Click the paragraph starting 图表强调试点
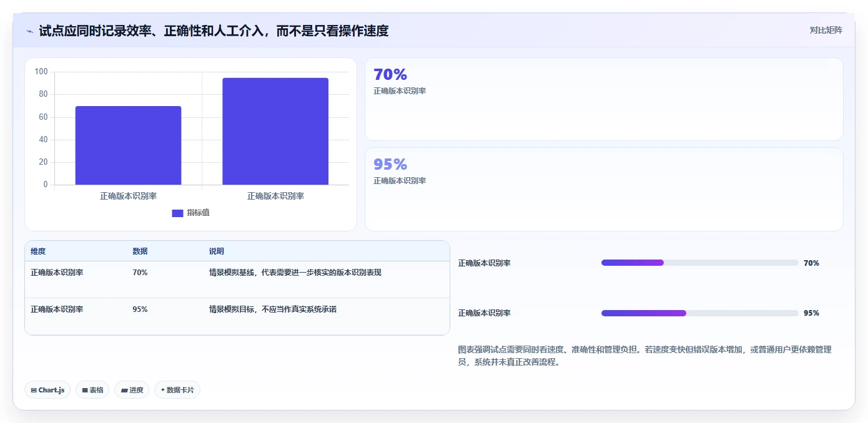This screenshot has height=423, width=868. click(x=644, y=356)
